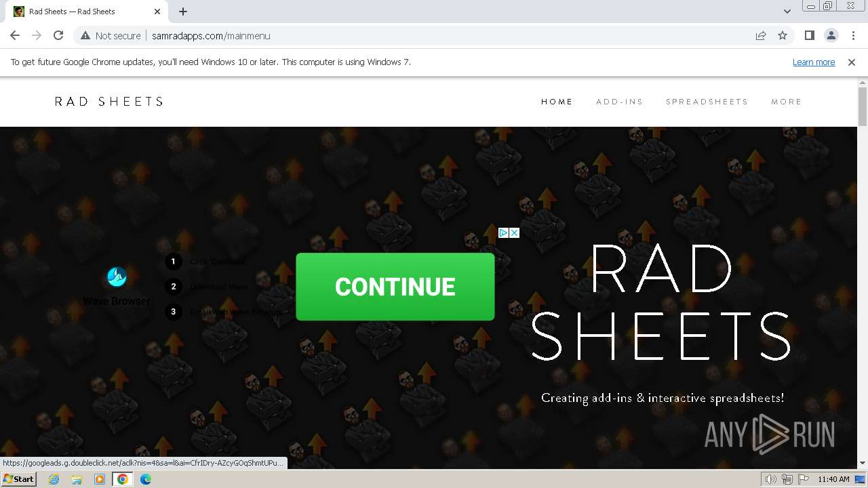
Task: Launch Internet Explorer from the taskbar
Action: pos(54,479)
